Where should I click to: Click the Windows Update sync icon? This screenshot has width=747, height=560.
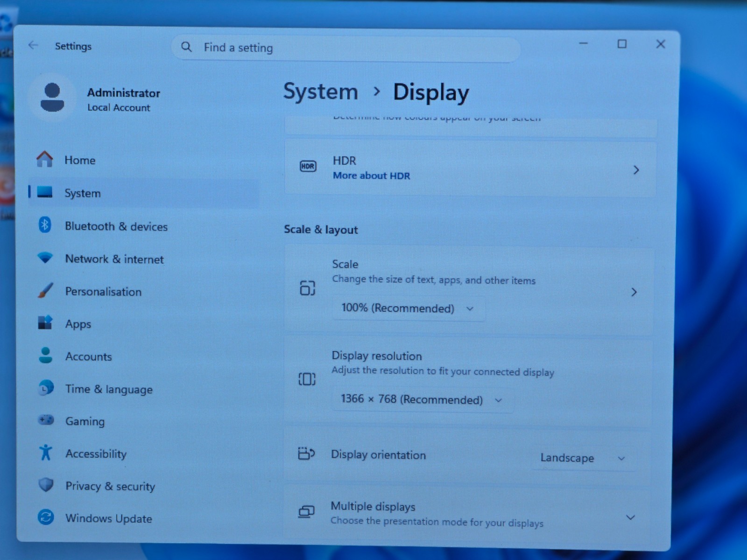point(46,517)
